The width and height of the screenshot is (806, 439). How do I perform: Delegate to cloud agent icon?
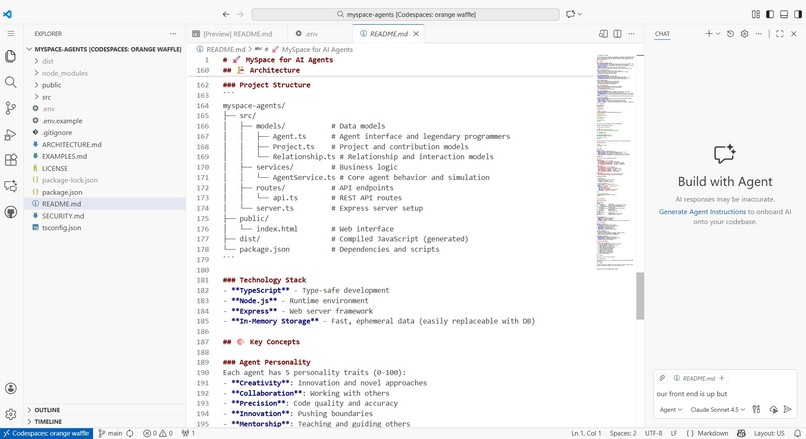pyautogui.click(x=774, y=409)
